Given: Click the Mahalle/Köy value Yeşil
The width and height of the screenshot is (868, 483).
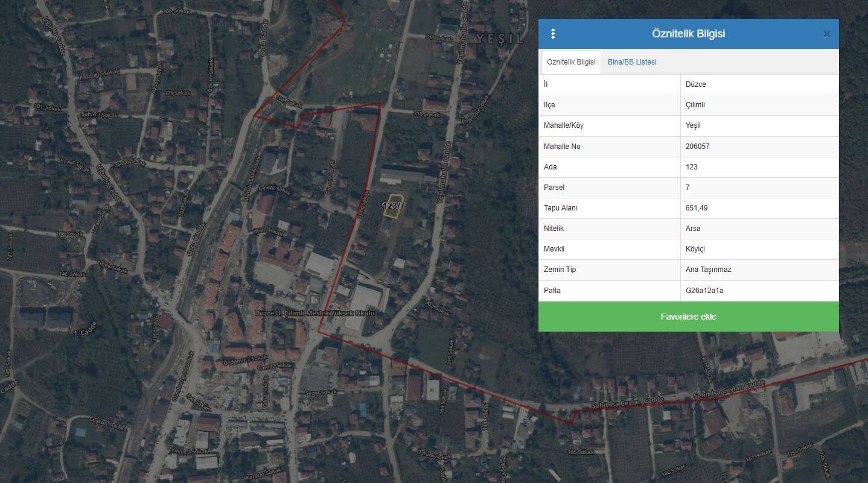Looking at the screenshot, I should pos(693,125).
